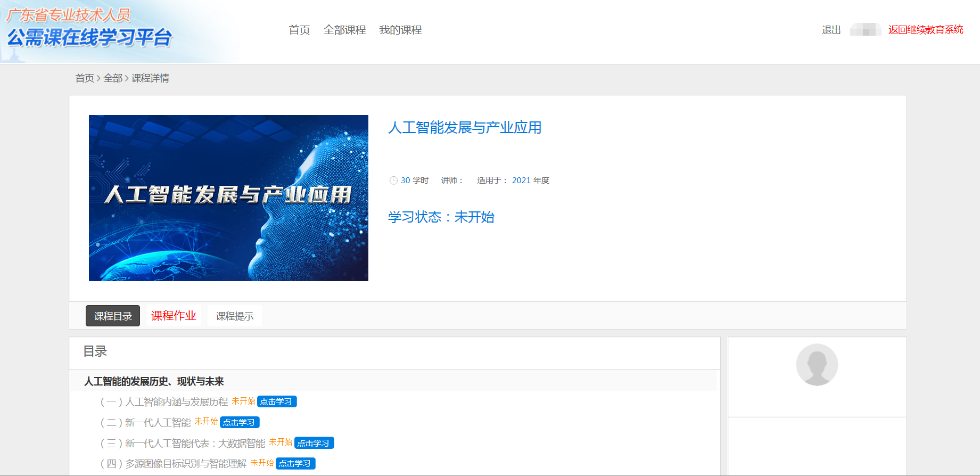Click the clock icon beside 30 学时

click(393, 180)
